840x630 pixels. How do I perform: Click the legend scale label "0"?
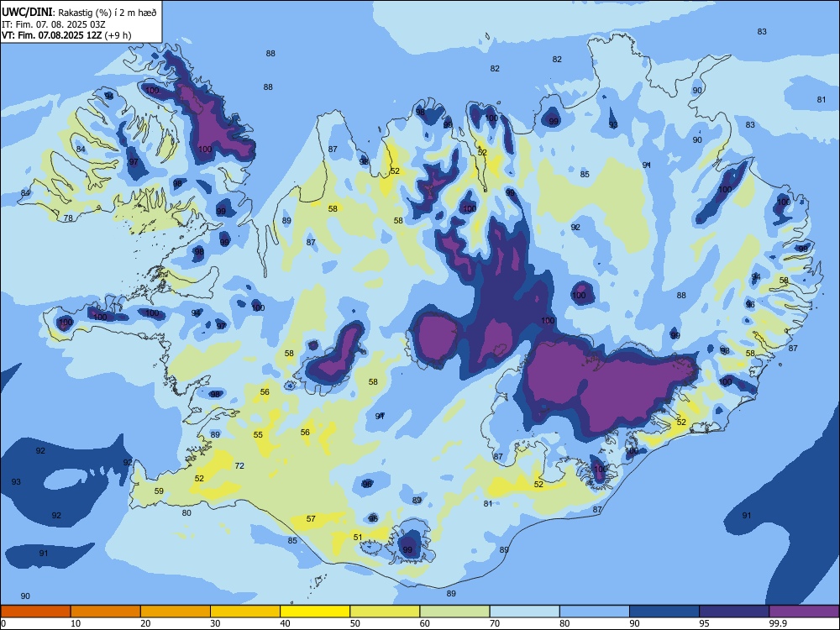[x=3, y=623]
